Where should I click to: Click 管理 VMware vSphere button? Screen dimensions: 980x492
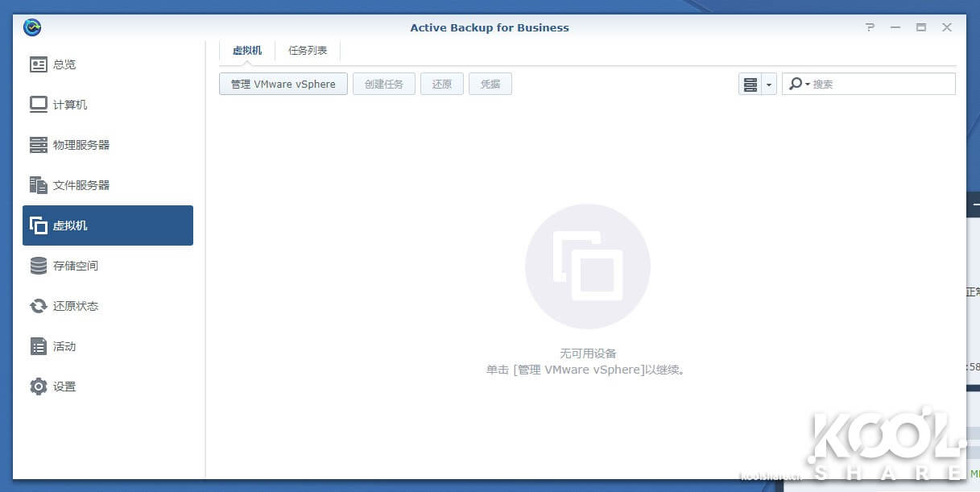(x=283, y=84)
